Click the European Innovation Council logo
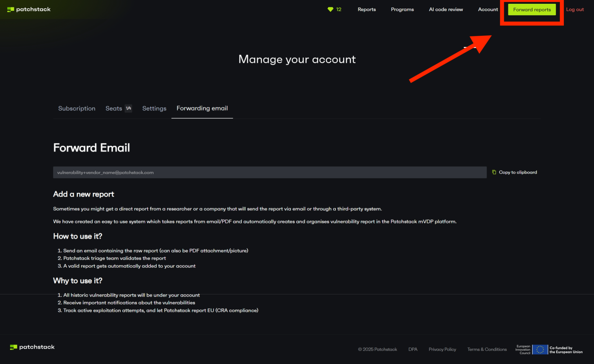This screenshot has width=594, height=364. click(x=523, y=349)
